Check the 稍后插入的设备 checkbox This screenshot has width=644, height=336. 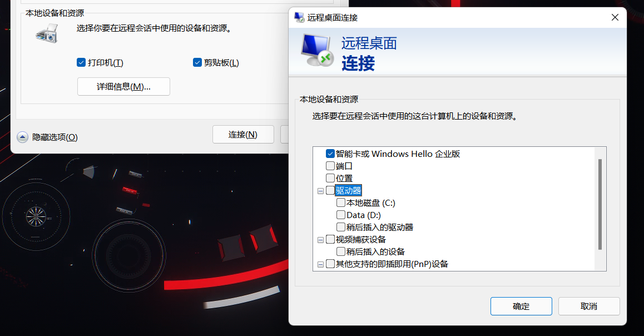(x=341, y=251)
